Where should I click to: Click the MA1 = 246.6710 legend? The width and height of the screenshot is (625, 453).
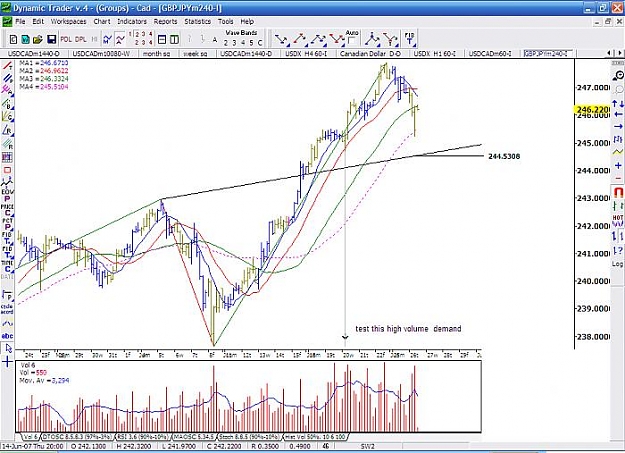click(44, 63)
